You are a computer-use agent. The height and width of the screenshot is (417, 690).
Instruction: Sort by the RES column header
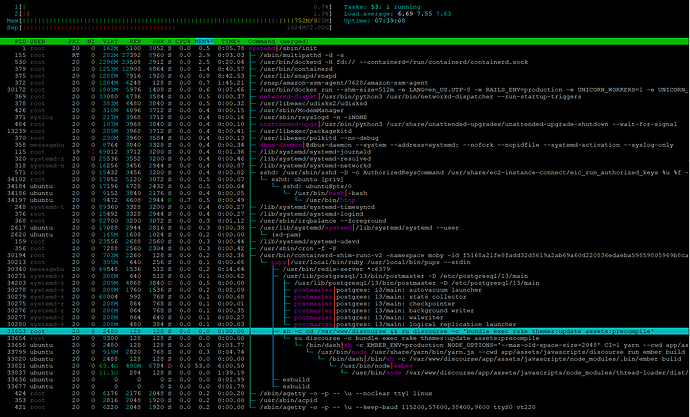click(x=135, y=41)
